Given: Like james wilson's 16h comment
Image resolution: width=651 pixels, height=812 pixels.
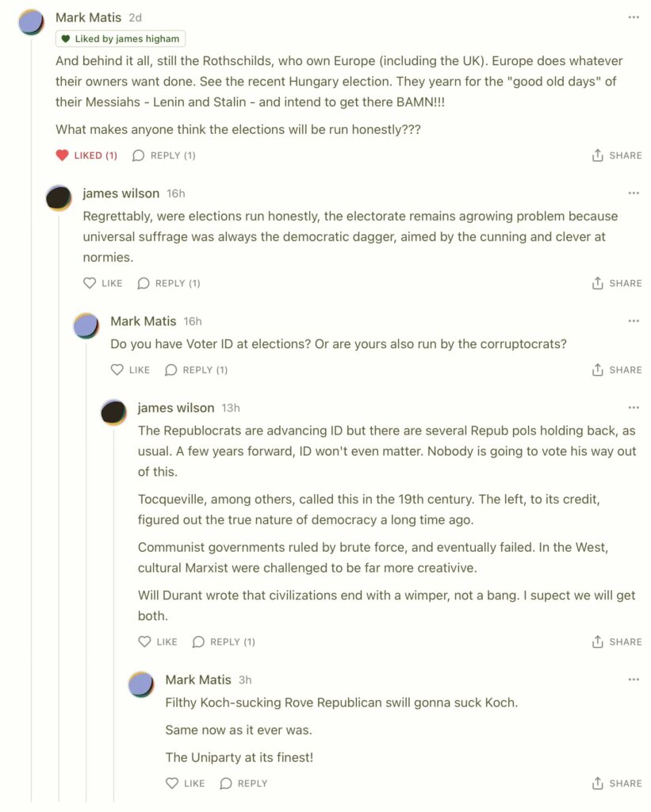Looking at the screenshot, I should (90, 283).
